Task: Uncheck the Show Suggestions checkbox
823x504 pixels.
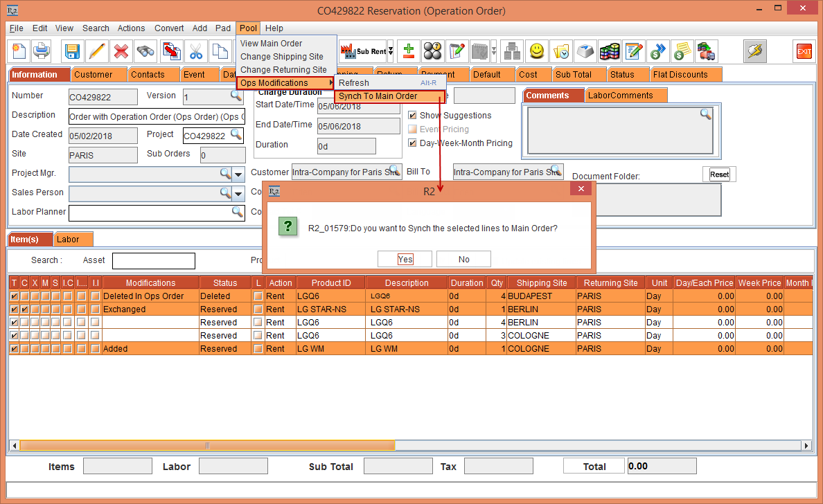Action: click(411, 115)
